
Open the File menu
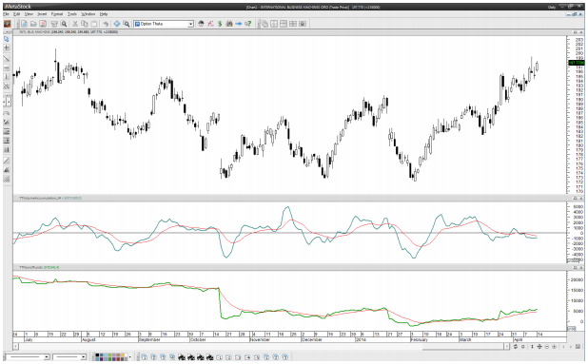[x=6, y=14]
